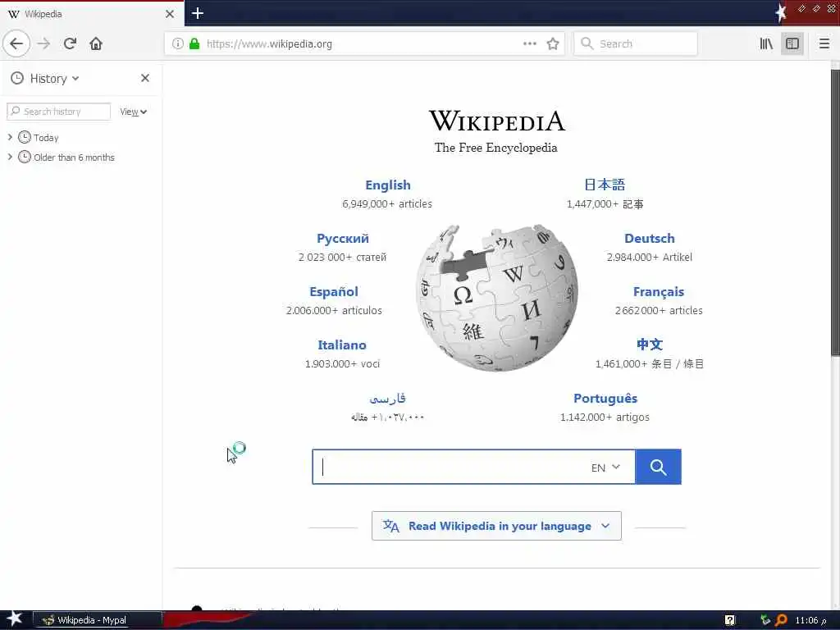Select Wikipedia - Mypal taskbar button
840x630 pixels.
click(x=98, y=620)
